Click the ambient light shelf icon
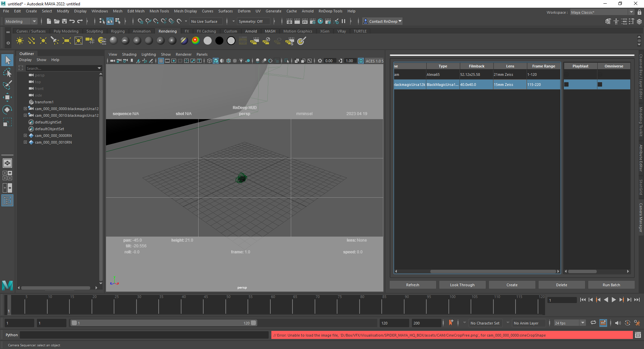Image resolution: width=644 pixels, height=349 pixels. pyautogui.click(x=20, y=41)
